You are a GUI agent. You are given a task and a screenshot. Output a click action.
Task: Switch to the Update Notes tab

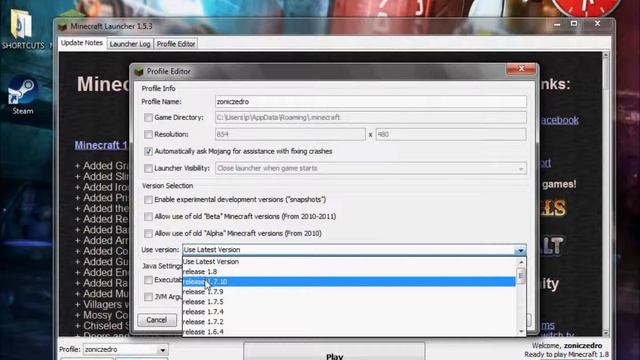coord(82,43)
